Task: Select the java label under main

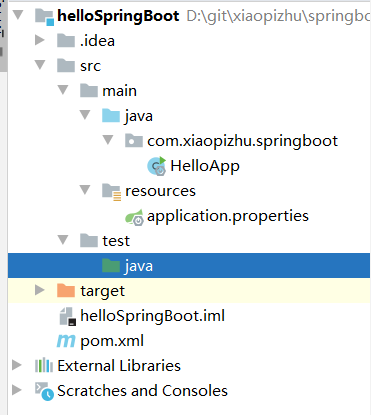Action: point(139,116)
